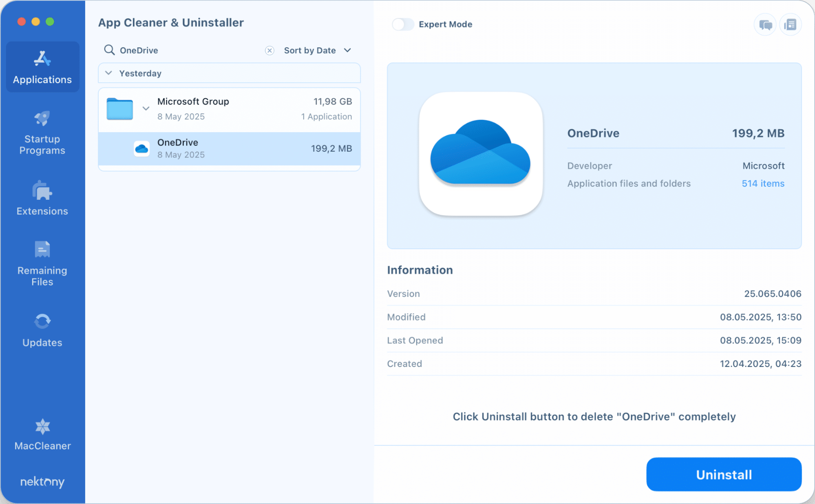Image resolution: width=815 pixels, height=504 pixels.
Task: Enable Expert Mode
Action: coord(403,24)
